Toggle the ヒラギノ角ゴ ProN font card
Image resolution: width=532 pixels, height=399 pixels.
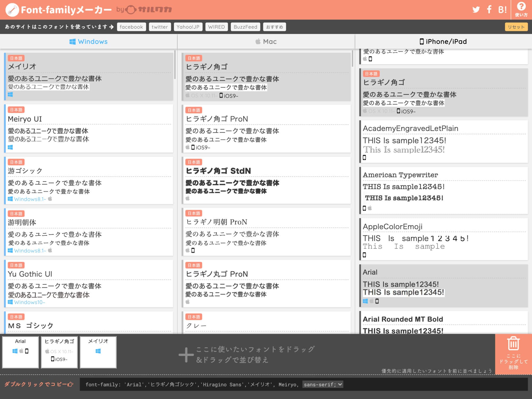pos(266,129)
